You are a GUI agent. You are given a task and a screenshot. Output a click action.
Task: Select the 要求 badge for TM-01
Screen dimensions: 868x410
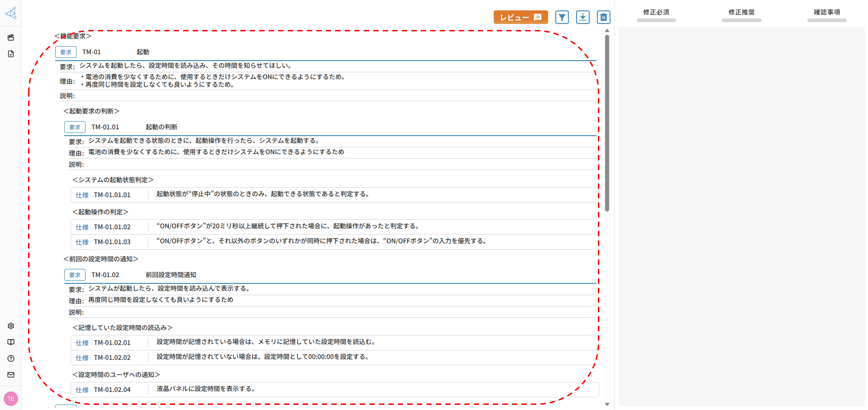coord(66,51)
